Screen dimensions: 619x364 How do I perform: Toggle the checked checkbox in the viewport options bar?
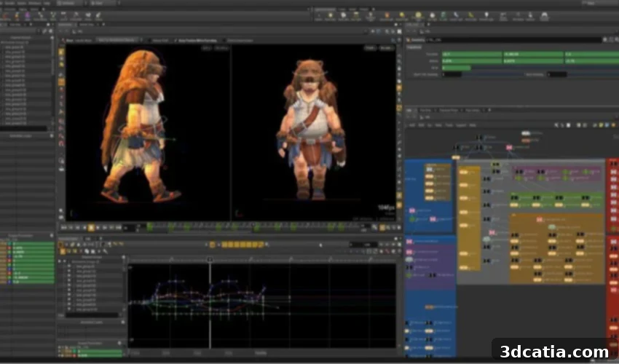point(176,40)
